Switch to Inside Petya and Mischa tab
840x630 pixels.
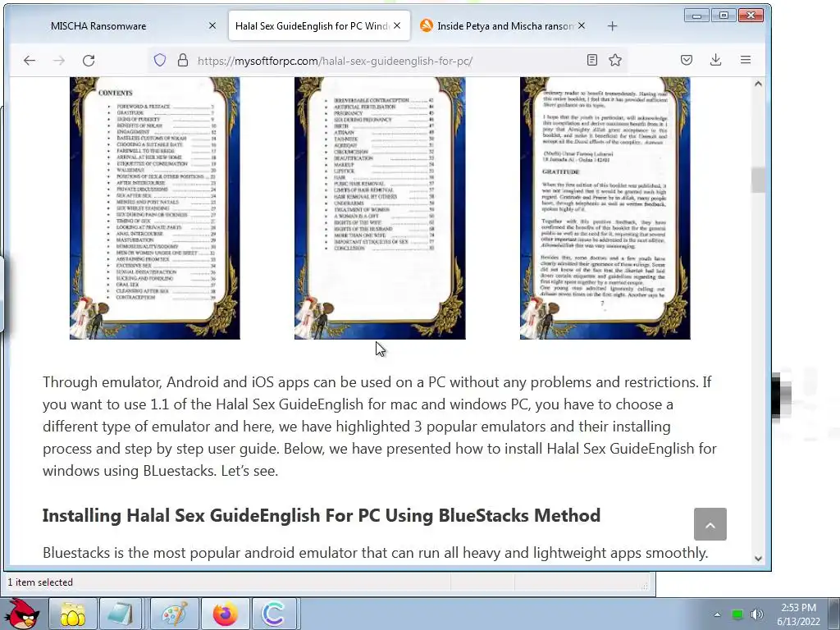505,25
